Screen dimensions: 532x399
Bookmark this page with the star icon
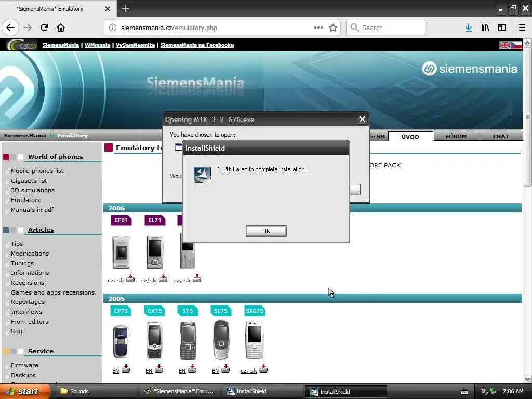click(x=333, y=28)
